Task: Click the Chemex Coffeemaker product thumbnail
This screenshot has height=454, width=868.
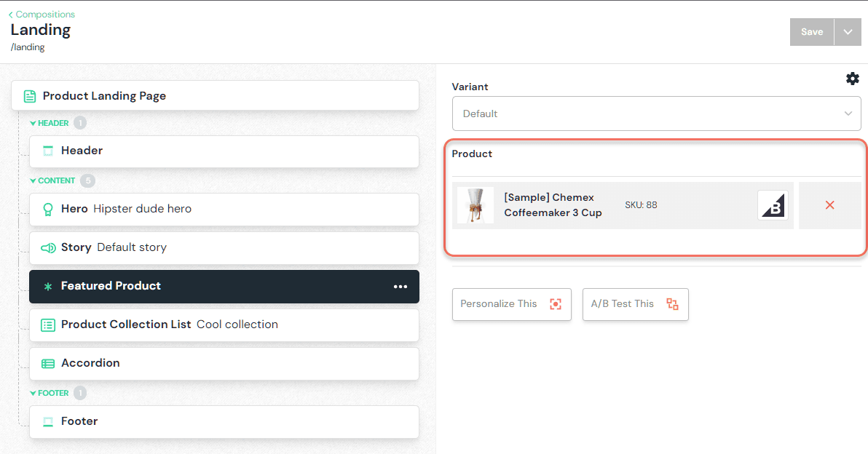Action: [475, 205]
